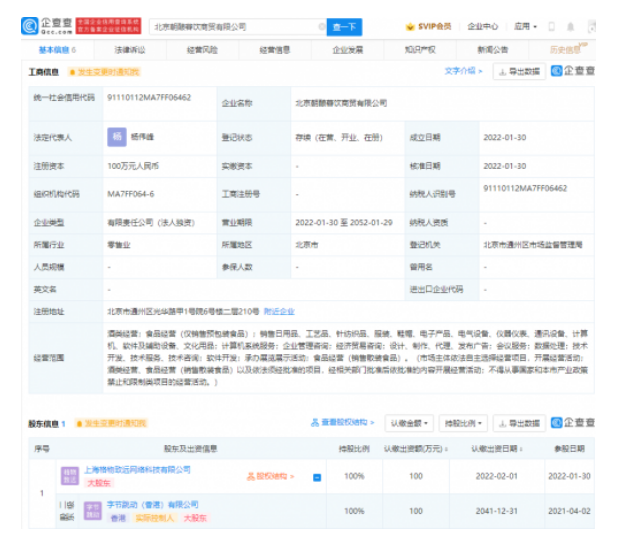
Task: Click the purple 杨 avatar of legal representative
Action: coord(117,137)
